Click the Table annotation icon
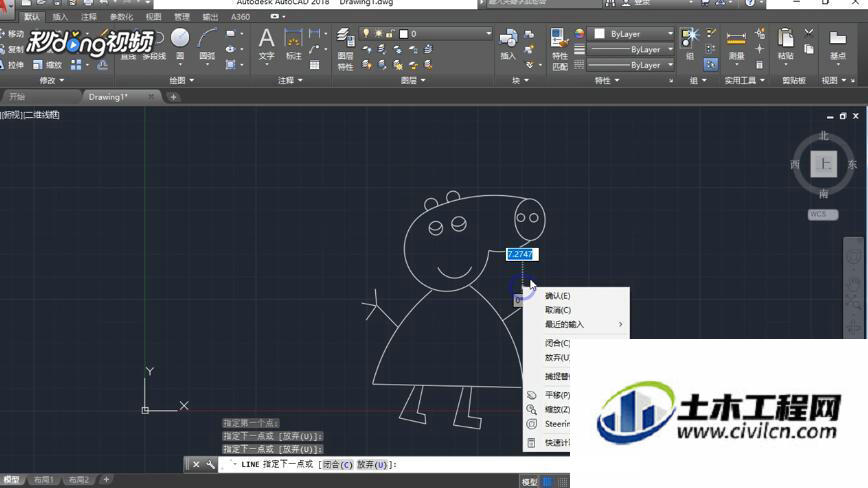 pyautogui.click(x=314, y=65)
